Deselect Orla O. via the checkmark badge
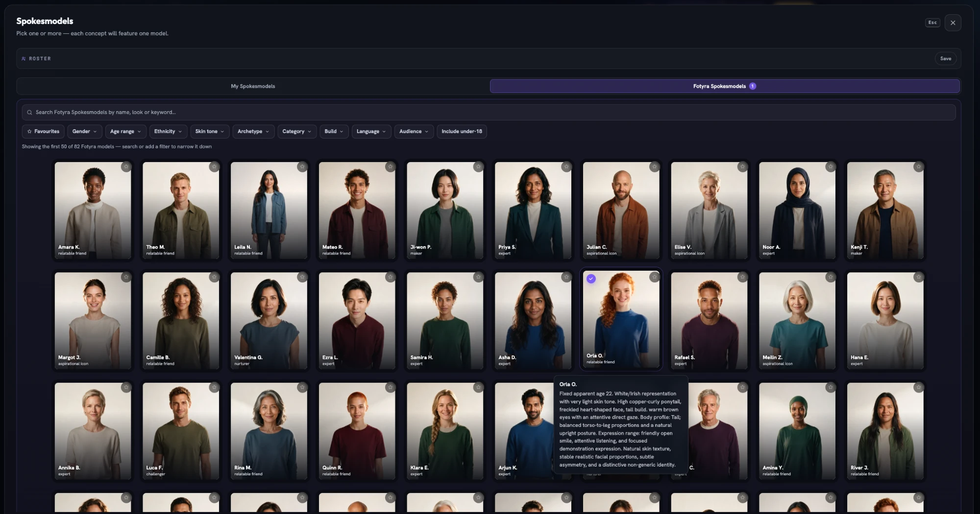The image size is (980, 514). (x=591, y=279)
